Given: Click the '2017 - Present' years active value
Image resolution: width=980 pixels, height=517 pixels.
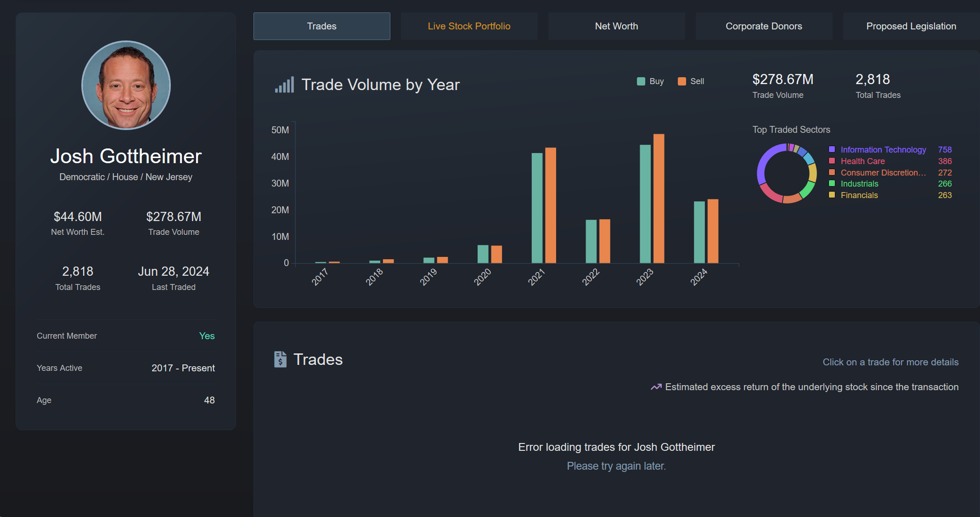Looking at the screenshot, I should click(183, 368).
